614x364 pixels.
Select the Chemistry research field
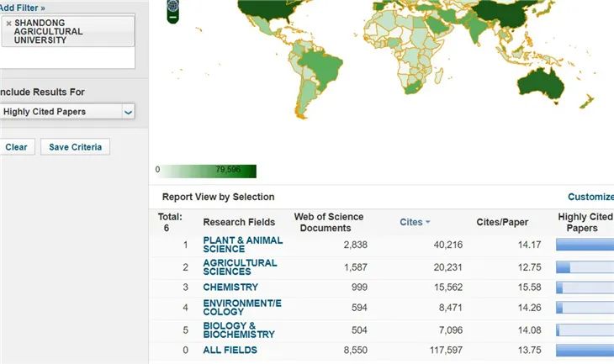(x=230, y=287)
